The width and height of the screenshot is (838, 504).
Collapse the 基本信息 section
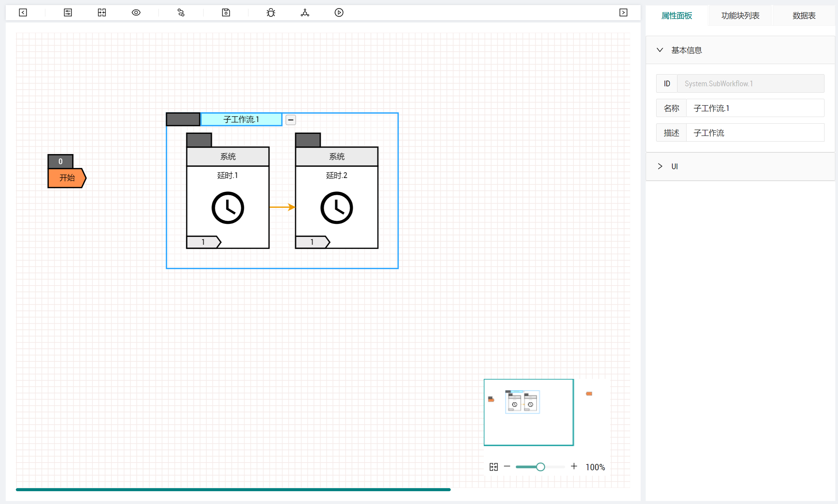740,50
